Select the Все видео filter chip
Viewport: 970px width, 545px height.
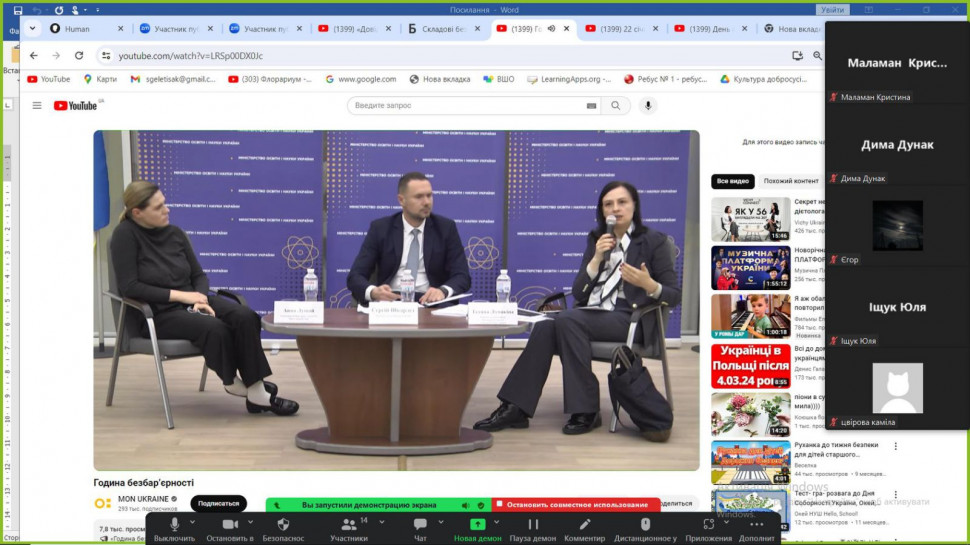tap(733, 181)
